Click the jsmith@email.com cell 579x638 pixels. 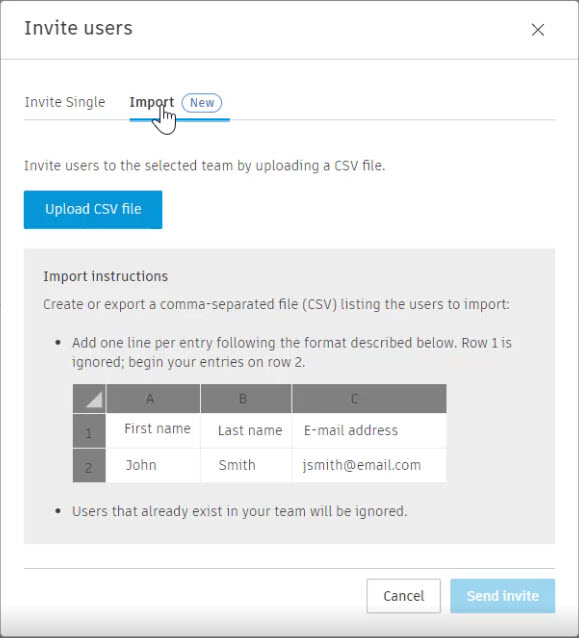(369, 466)
